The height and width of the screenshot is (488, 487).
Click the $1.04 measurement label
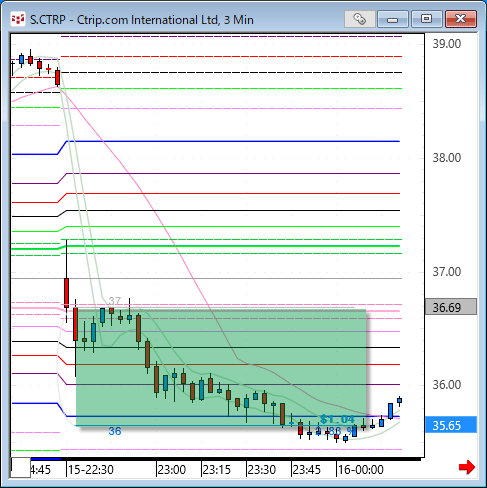[337, 419]
